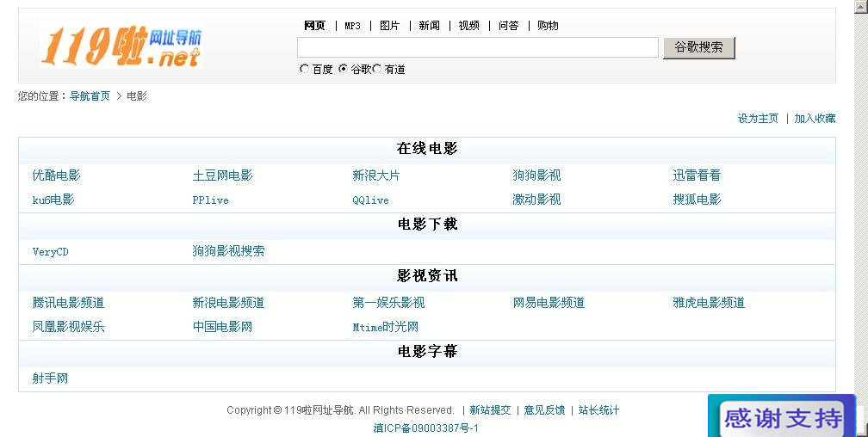Viewport: 868px width, 437px height.
Task: Open the 迅雷看看 link
Action: (697, 175)
